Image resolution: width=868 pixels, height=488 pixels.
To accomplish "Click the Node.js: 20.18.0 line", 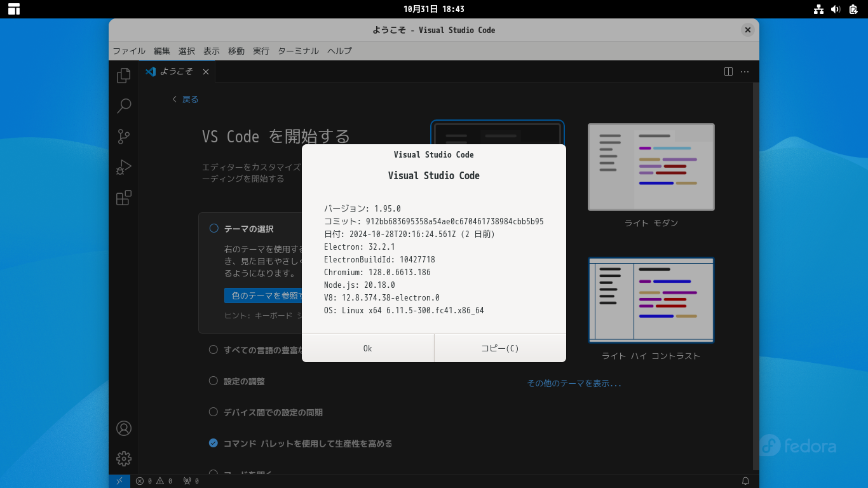I will coord(360,285).
